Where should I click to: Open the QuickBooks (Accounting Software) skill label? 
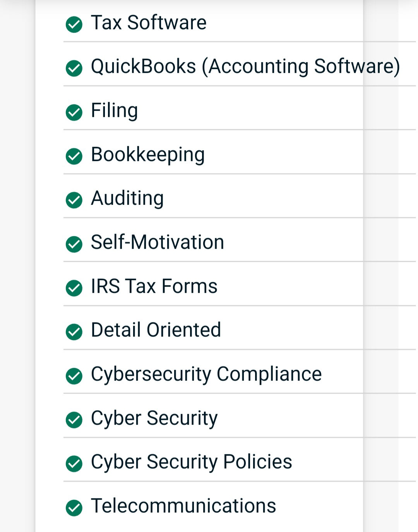pyautogui.click(x=245, y=66)
